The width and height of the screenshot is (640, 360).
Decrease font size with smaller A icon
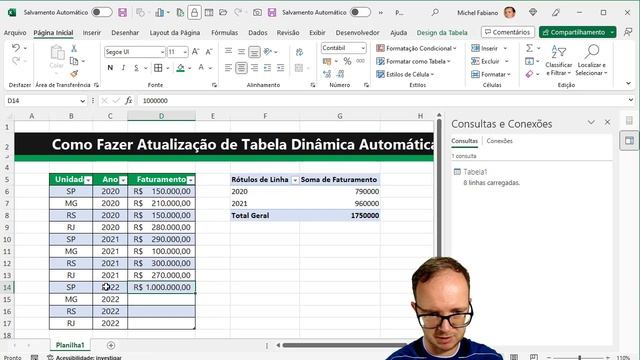click(209, 52)
